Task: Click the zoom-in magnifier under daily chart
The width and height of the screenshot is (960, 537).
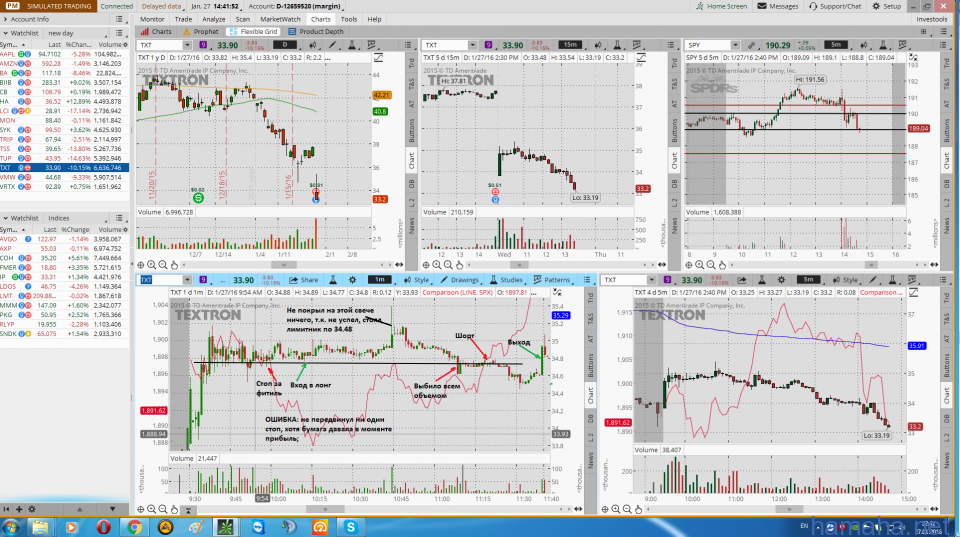Action: pos(151,265)
